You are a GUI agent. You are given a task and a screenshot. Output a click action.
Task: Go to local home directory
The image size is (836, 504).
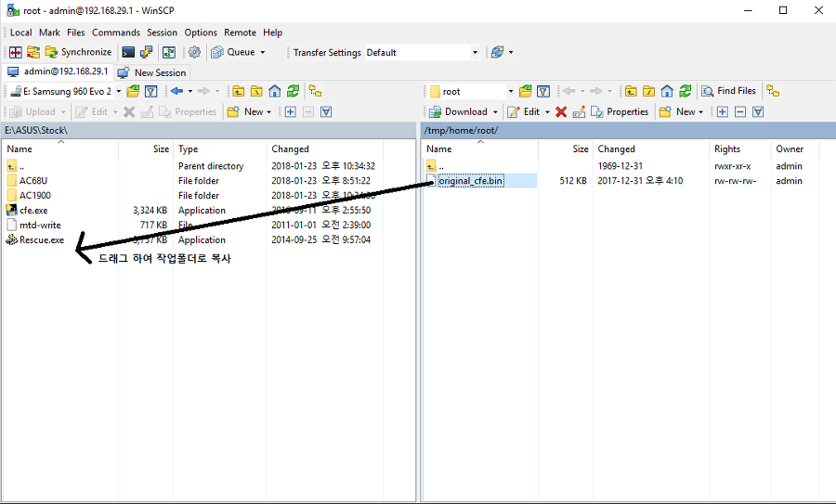click(x=275, y=91)
